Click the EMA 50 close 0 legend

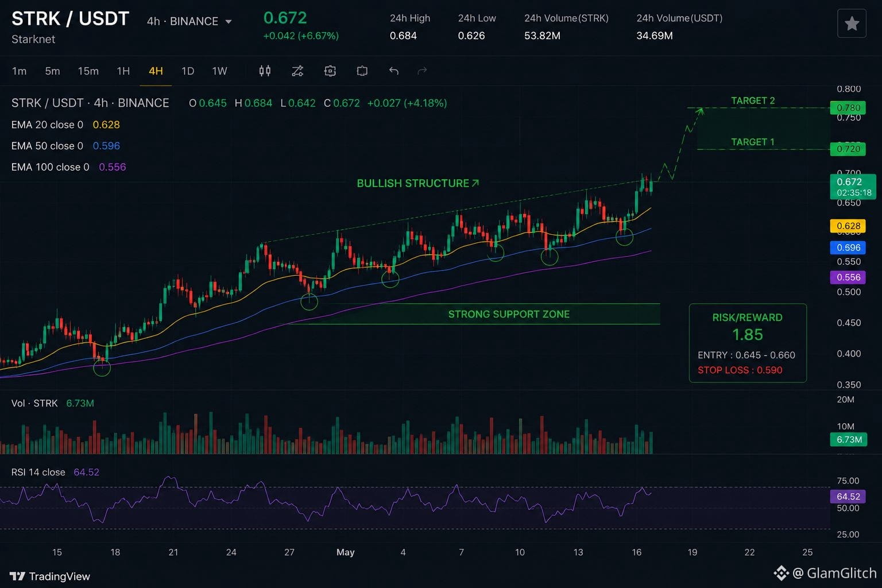[x=47, y=146]
